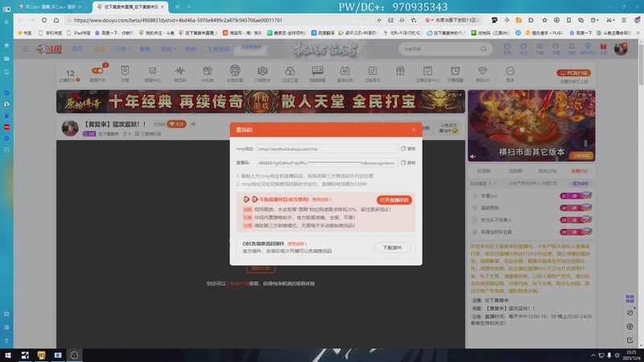
Task: Open the 关注 heart icon in header
Action: [524, 48]
